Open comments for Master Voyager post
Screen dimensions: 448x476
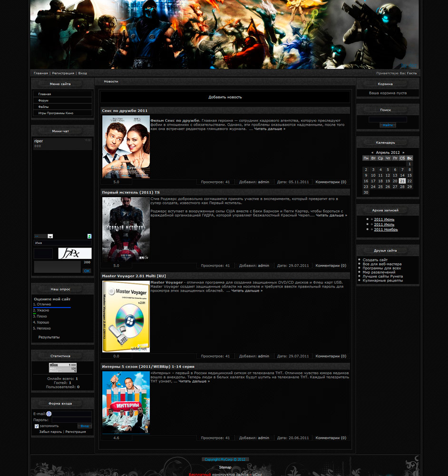click(331, 357)
